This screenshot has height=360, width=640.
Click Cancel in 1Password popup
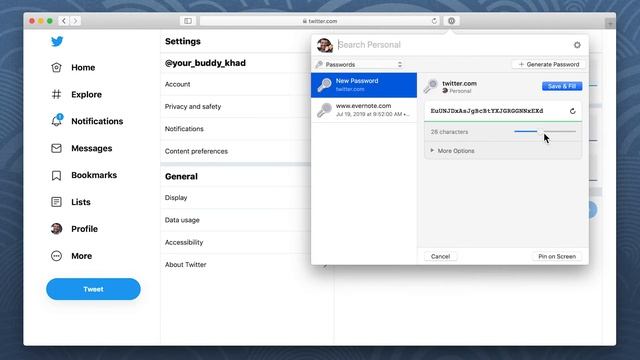pyautogui.click(x=440, y=256)
